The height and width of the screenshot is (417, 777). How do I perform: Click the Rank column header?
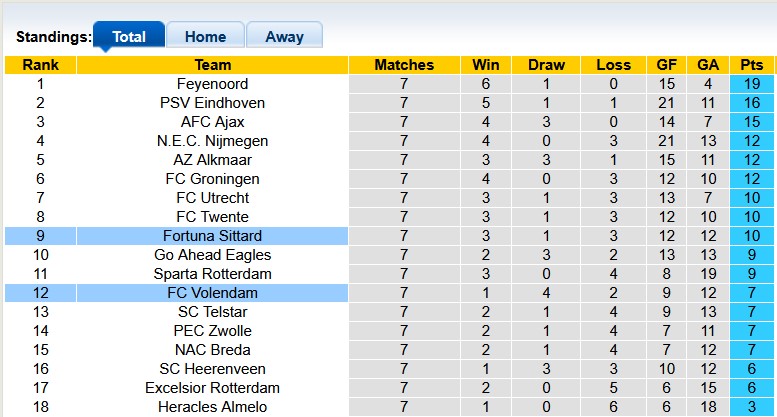[x=40, y=65]
